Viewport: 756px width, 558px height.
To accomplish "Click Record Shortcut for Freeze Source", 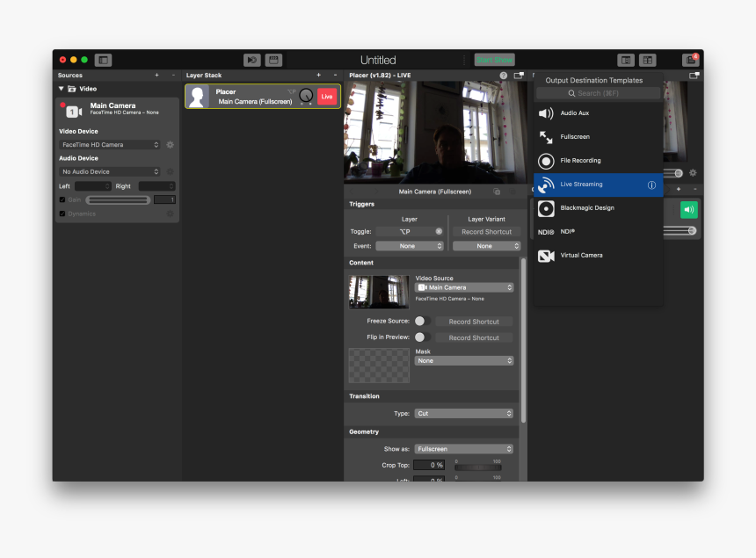I will [x=474, y=322].
